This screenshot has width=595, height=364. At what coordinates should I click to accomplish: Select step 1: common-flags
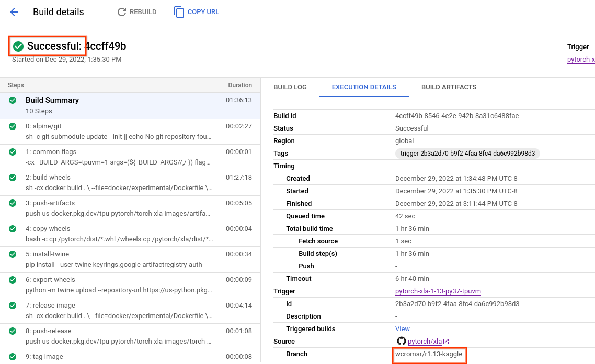tap(130, 157)
